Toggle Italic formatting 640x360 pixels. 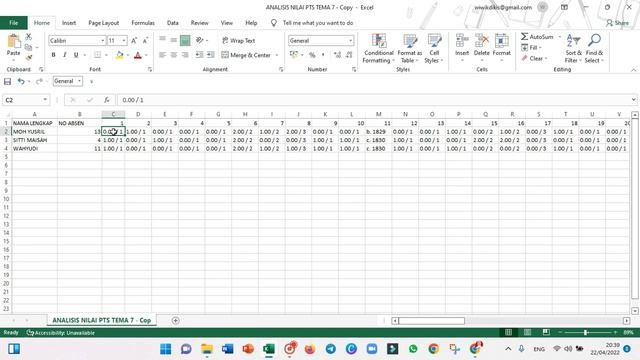[x=64, y=55]
